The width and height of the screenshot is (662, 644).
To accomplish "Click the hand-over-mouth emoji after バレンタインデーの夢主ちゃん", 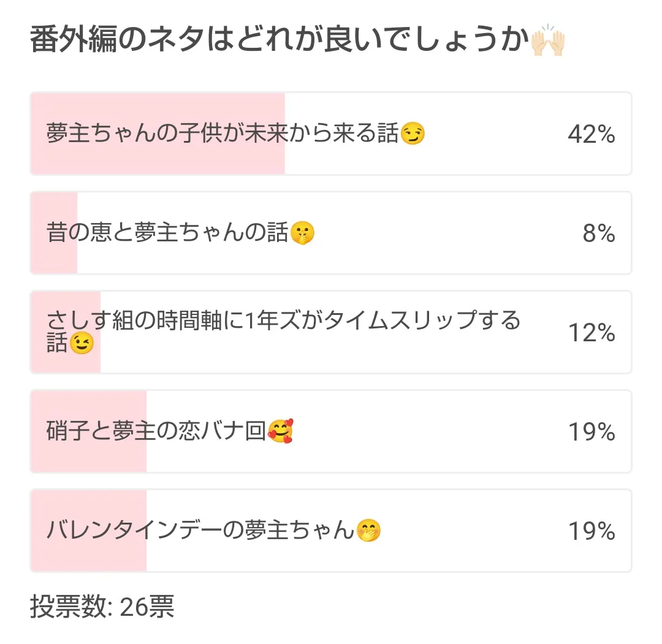I will 368,531.
